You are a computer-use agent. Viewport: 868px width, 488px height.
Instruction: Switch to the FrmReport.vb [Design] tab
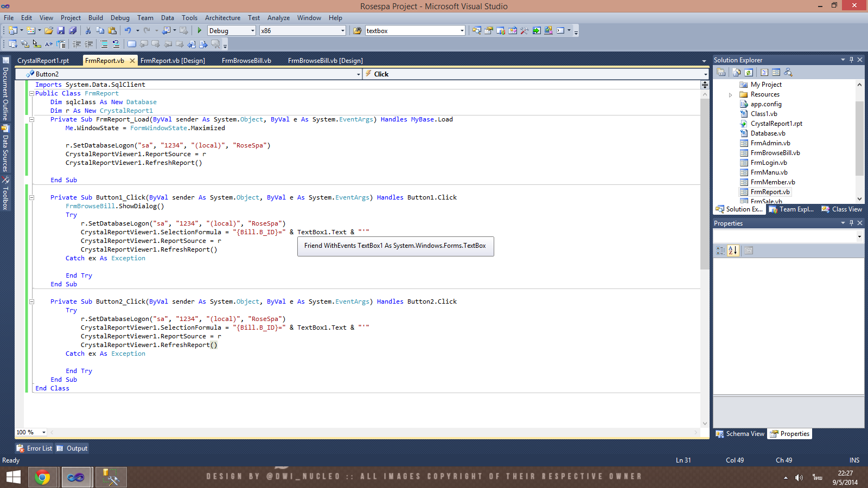click(173, 61)
